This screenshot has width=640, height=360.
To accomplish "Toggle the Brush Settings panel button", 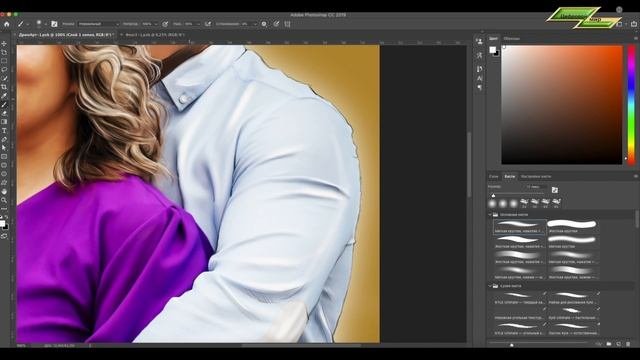I will 54,24.
